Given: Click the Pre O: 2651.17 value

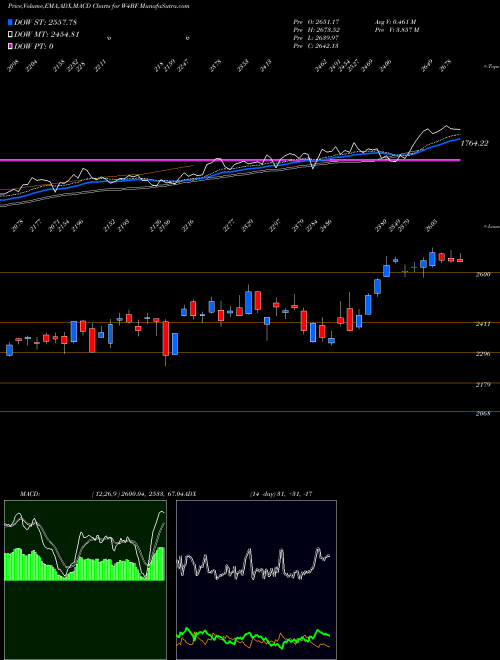Looking at the screenshot, I should pos(316,22).
